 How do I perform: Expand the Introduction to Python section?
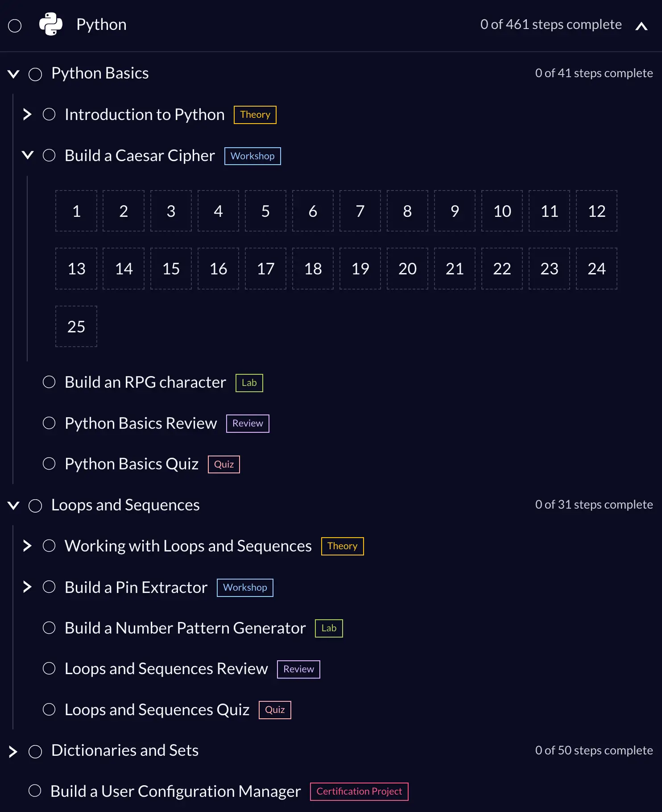pos(27,114)
